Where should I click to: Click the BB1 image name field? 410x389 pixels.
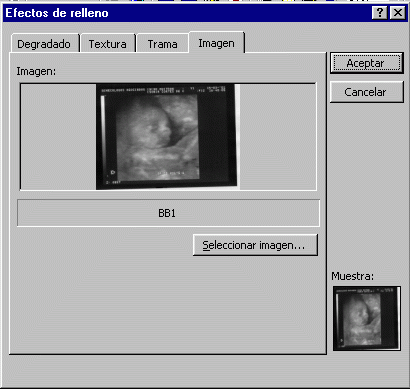point(168,213)
